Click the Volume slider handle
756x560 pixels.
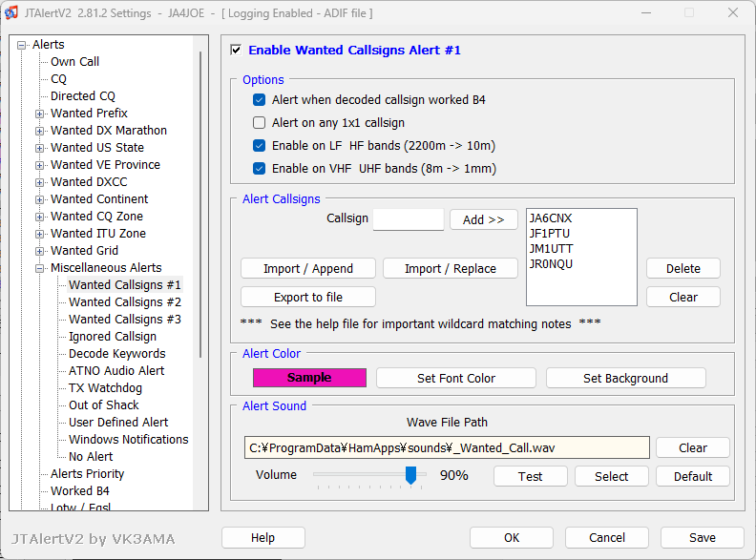click(410, 475)
